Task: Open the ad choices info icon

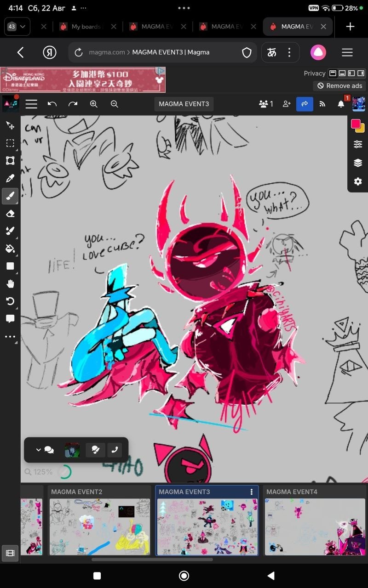Action: [x=161, y=71]
